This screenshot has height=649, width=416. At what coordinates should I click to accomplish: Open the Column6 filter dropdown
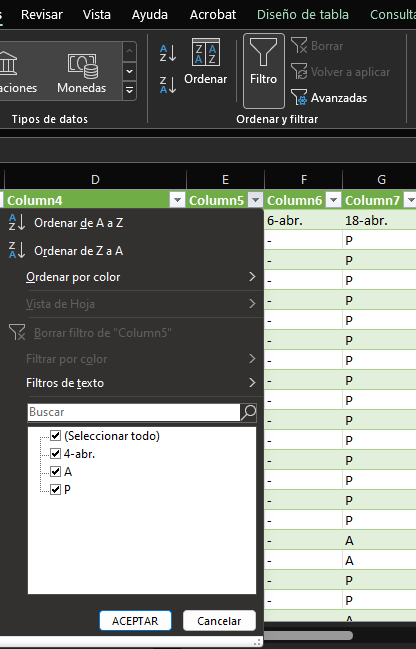point(334,200)
